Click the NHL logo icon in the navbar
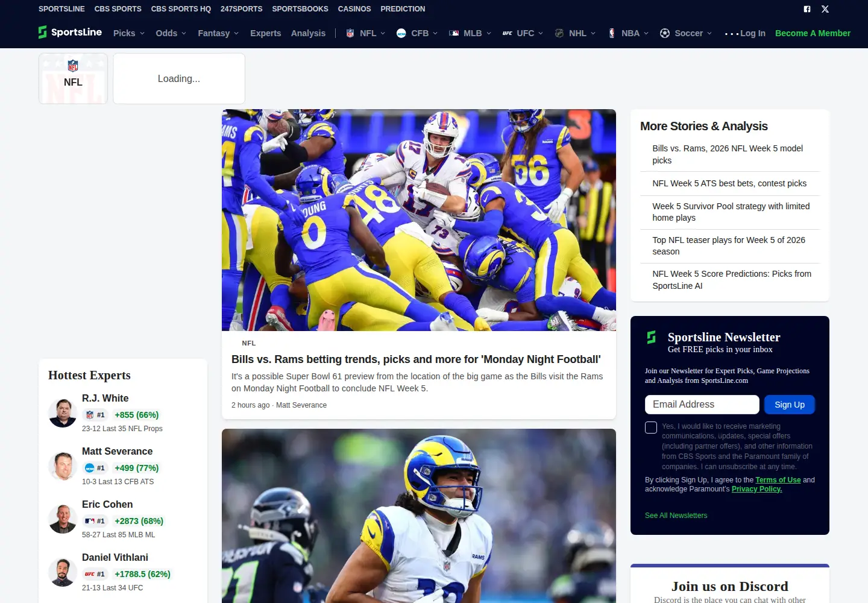 coord(559,33)
